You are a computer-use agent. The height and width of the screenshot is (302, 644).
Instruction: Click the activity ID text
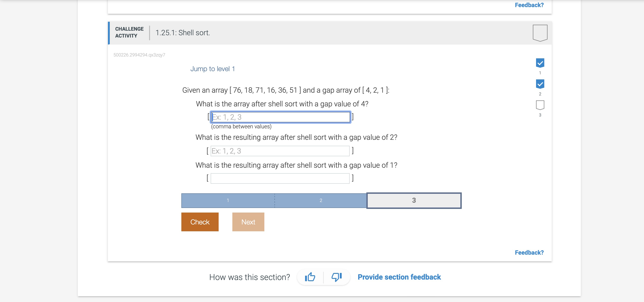coord(140,55)
